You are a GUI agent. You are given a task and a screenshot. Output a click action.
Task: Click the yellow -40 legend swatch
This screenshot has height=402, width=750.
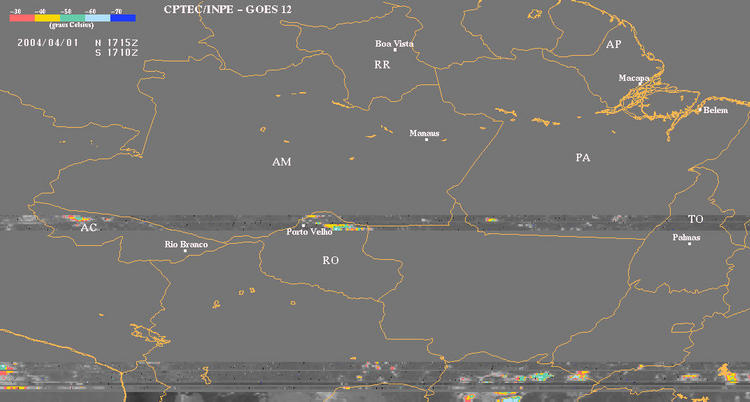click(x=47, y=18)
